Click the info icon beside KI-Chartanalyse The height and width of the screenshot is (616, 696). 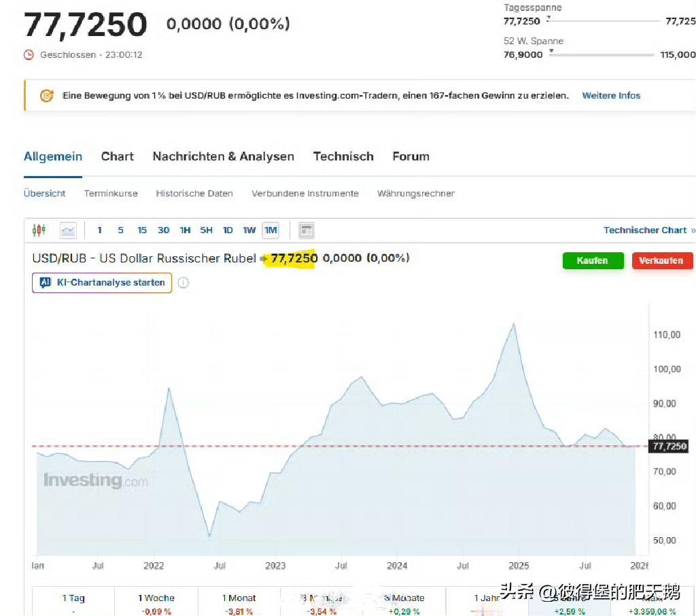(x=184, y=282)
